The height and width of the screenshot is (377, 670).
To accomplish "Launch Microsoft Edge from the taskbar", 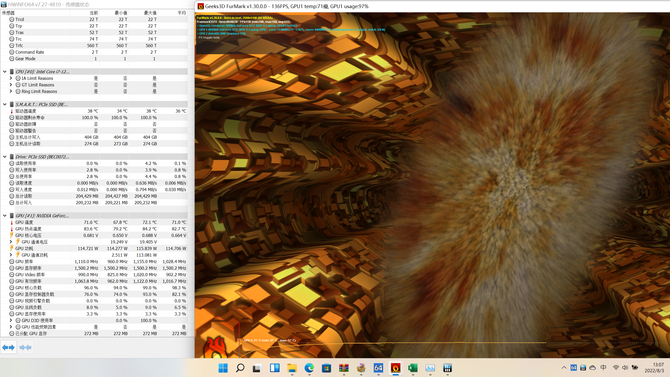I will (x=309, y=368).
